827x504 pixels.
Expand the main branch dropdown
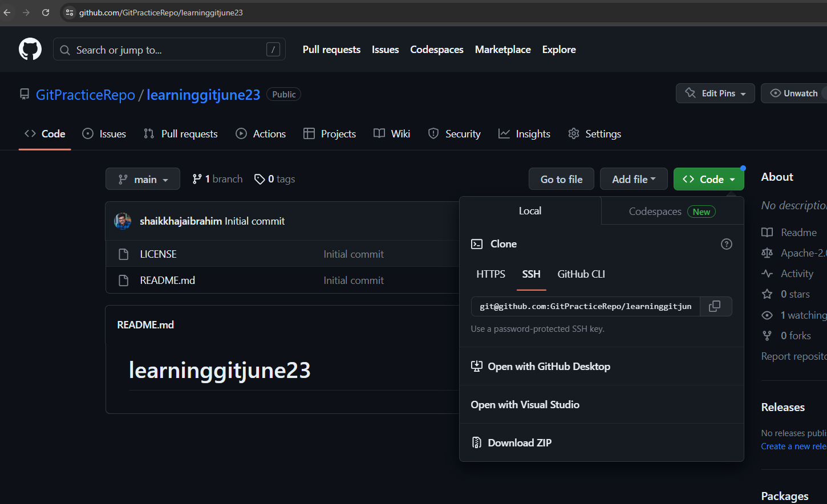click(x=143, y=179)
